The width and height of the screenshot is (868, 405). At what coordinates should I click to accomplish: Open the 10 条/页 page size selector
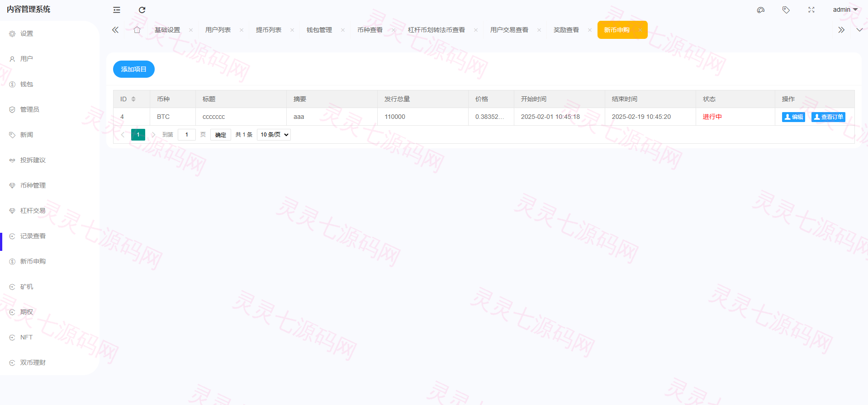(x=274, y=135)
